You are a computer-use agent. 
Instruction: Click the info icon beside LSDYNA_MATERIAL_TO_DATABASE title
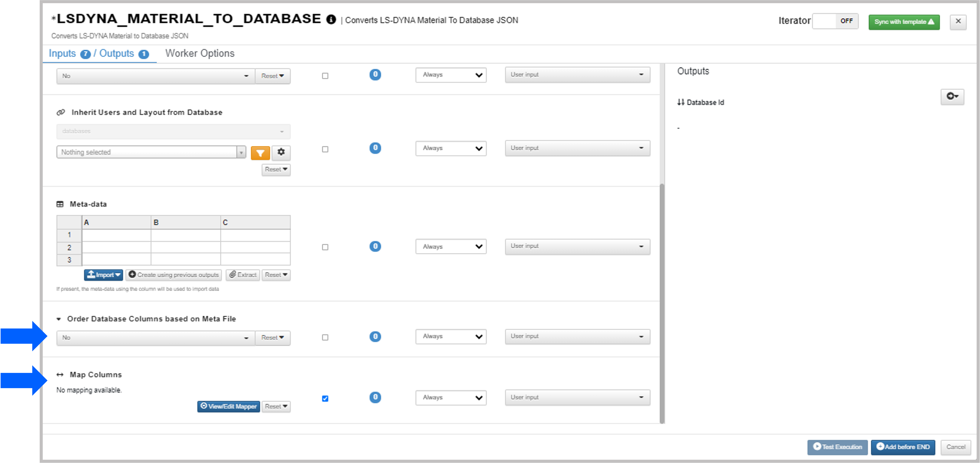[x=331, y=19]
